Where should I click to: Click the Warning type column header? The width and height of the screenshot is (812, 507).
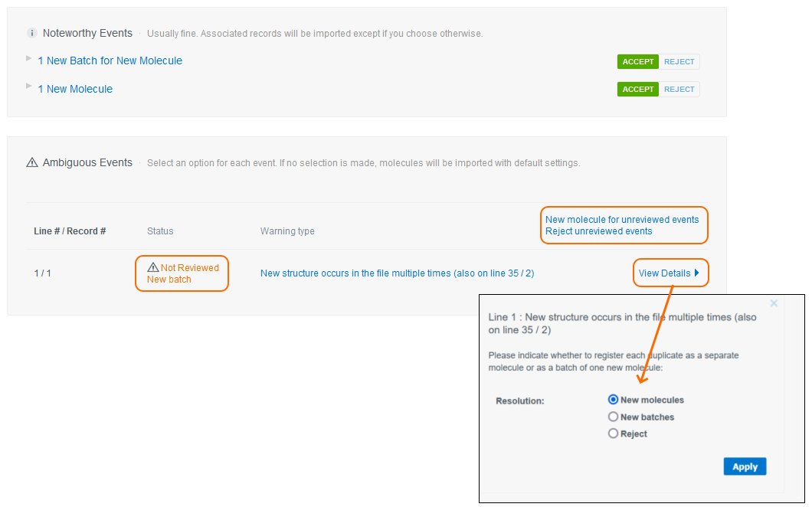(287, 231)
